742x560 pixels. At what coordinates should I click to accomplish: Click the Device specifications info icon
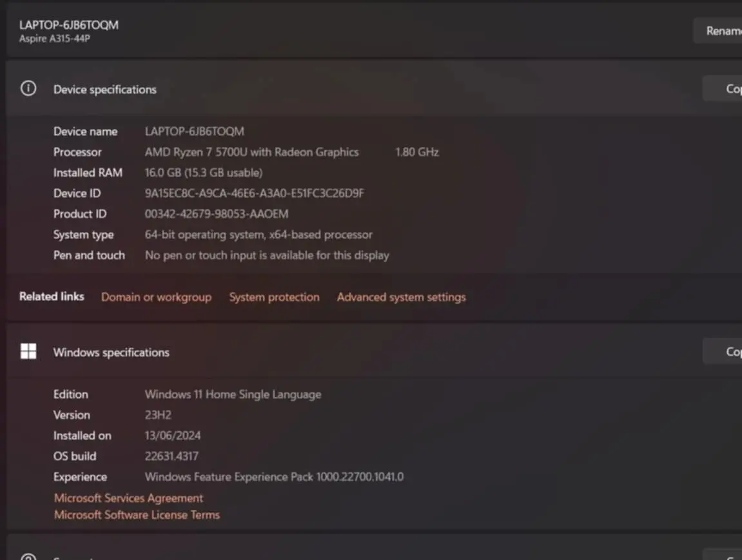[x=28, y=88]
